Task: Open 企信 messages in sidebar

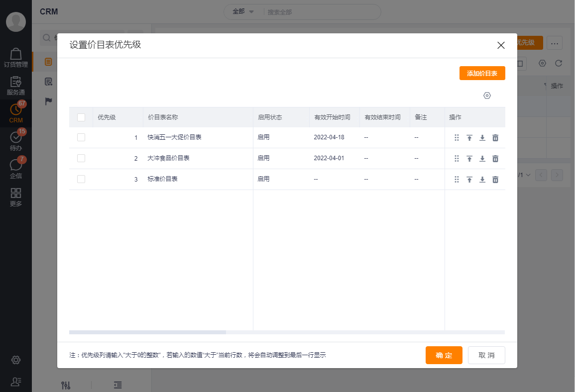Action: click(16, 169)
